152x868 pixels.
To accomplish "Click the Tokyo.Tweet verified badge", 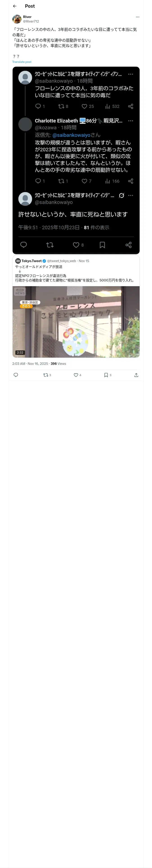I will click(44, 261).
